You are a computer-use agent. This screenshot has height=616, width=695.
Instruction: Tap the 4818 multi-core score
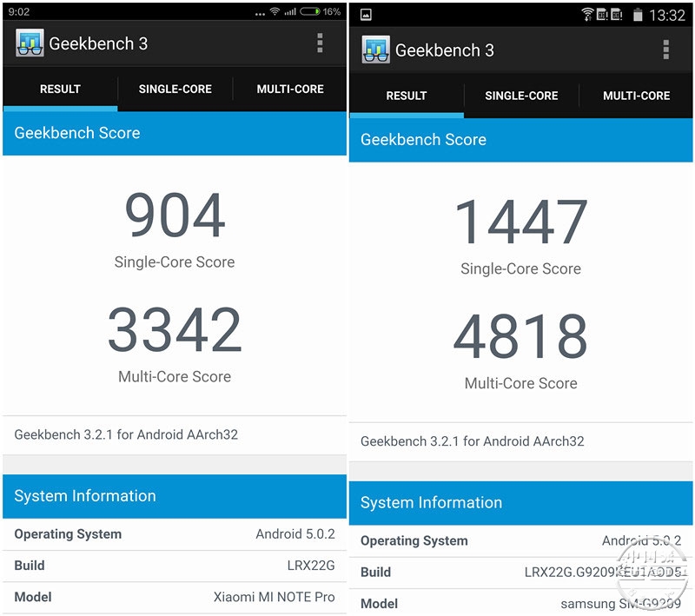click(521, 336)
